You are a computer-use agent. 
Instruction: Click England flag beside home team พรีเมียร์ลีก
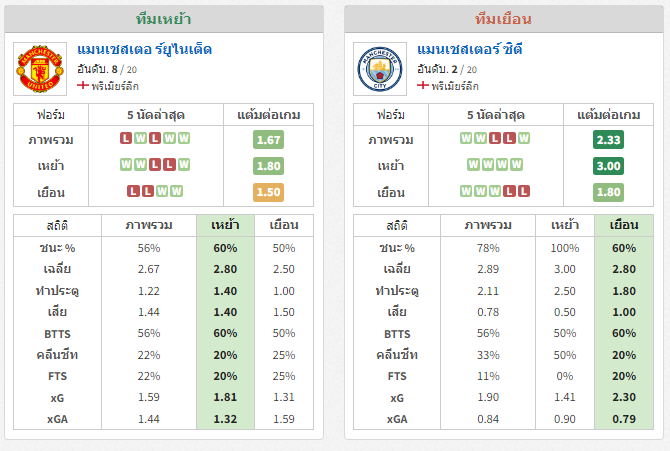pos(82,85)
